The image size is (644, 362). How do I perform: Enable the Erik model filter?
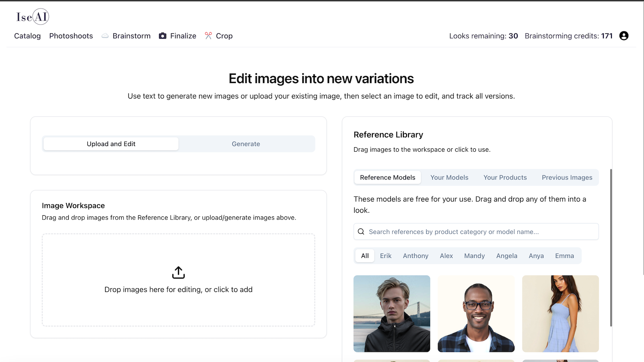coord(386,255)
